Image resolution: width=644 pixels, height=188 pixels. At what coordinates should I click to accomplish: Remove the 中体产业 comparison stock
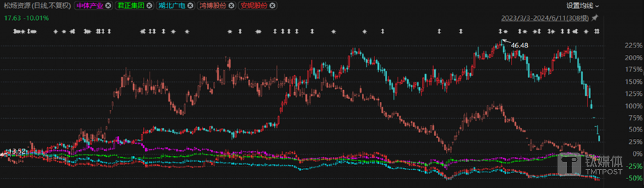(x=108, y=6)
